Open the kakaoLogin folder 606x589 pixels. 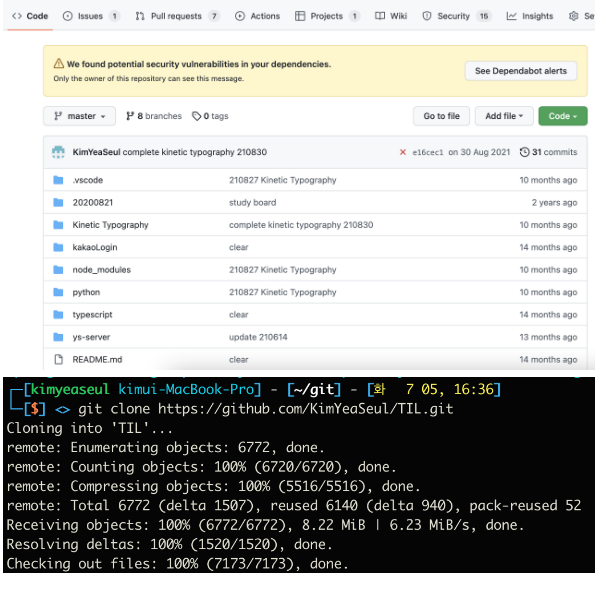click(x=95, y=247)
